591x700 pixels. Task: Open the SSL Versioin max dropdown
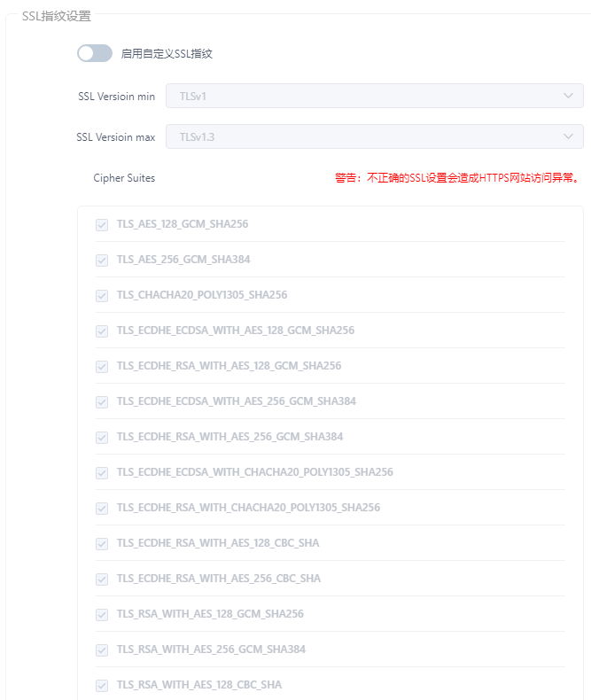tap(375, 136)
